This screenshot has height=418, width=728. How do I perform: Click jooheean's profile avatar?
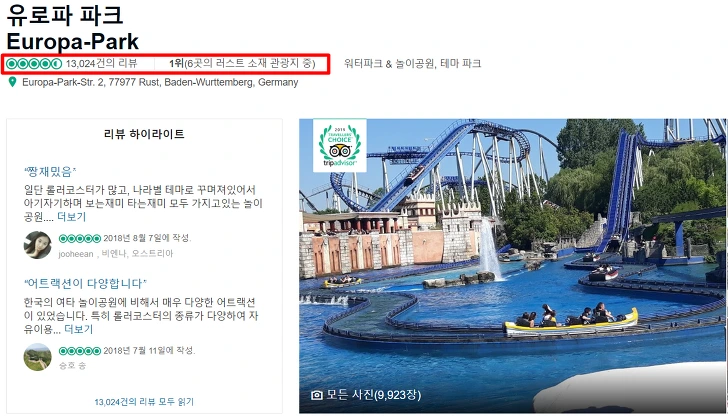(38, 245)
